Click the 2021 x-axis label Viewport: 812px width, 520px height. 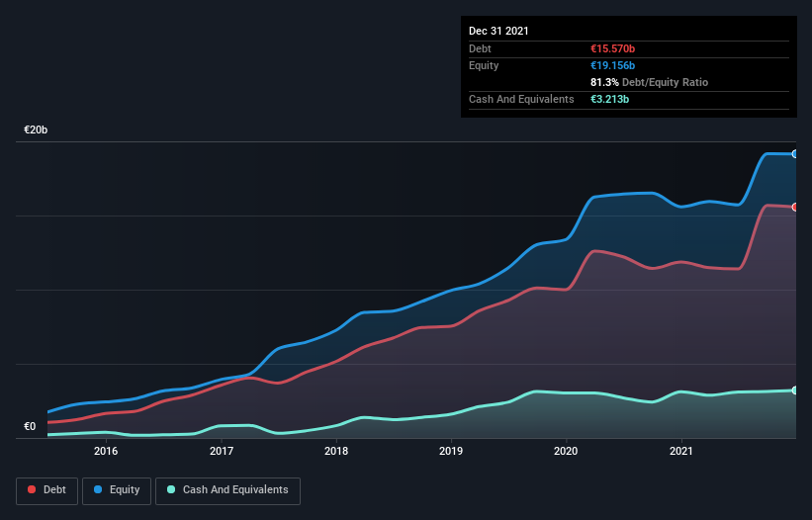(x=681, y=451)
